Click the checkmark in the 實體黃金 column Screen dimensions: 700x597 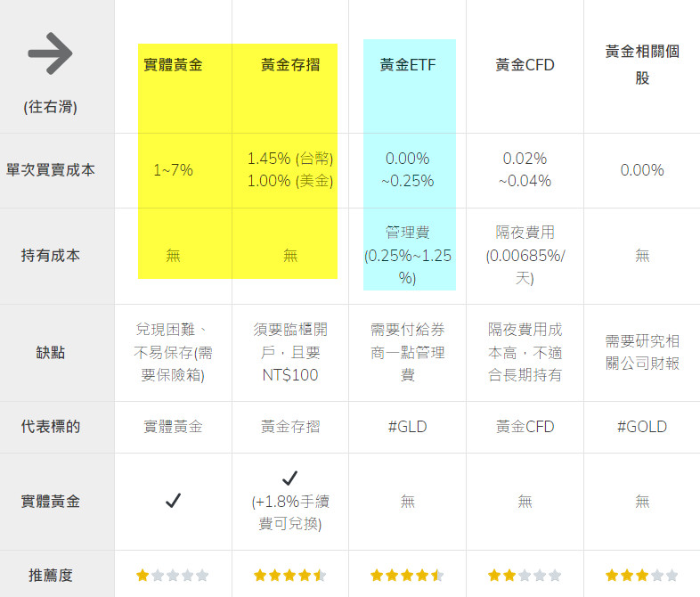click(x=173, y=501)
